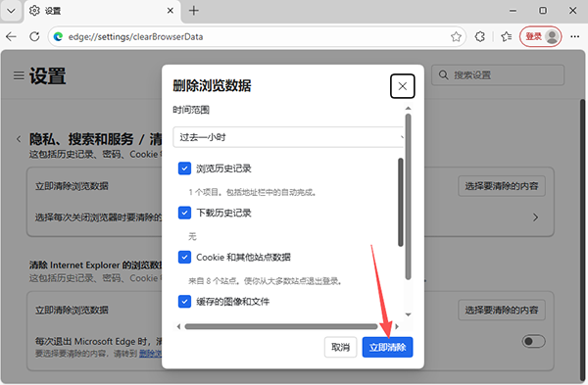Click 选择要清除的内容 button under Internet Explorer
This screenshot has width=588, height=385.
[502, 310]
